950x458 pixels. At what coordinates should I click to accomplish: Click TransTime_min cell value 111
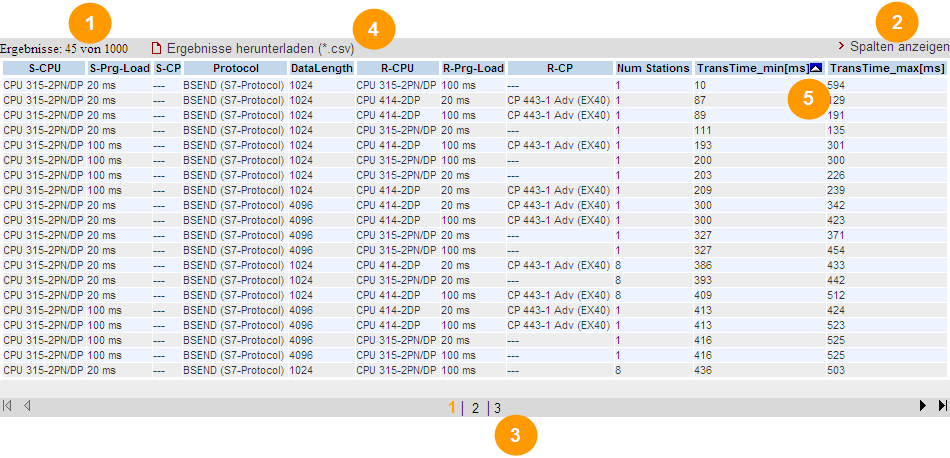coord(702,130)
